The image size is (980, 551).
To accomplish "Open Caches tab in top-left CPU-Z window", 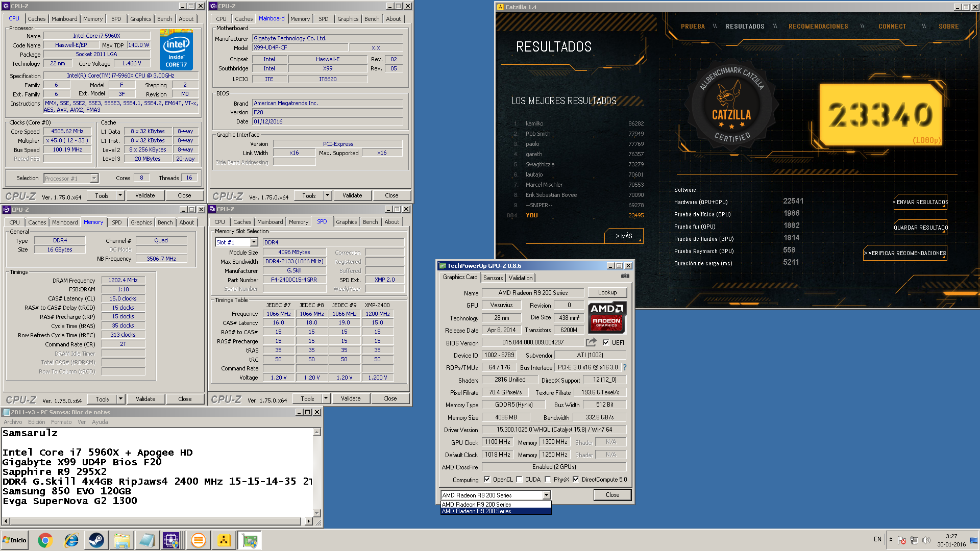I will 37,19.
